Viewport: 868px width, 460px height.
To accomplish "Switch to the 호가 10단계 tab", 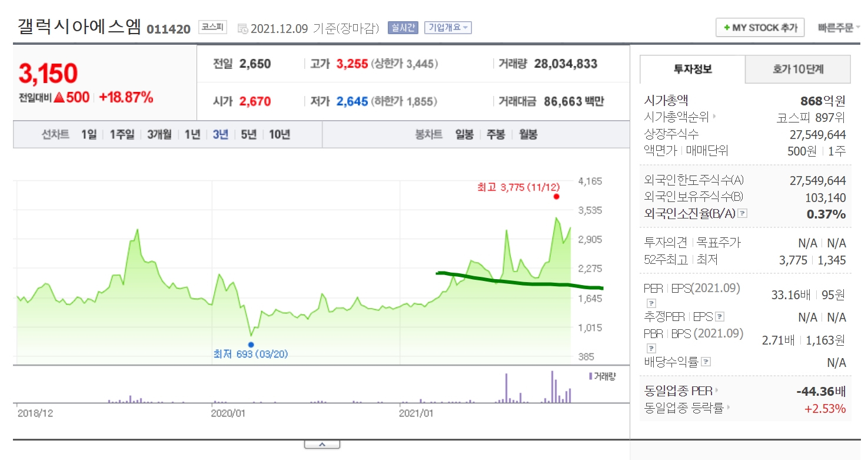I will [798, 69].
